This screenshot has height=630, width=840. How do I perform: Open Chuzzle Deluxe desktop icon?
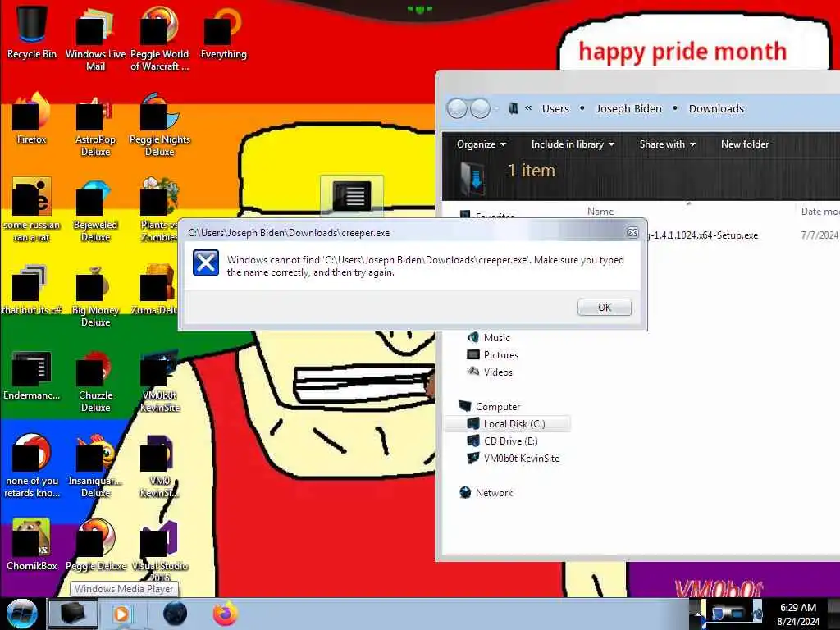[95, 381]
